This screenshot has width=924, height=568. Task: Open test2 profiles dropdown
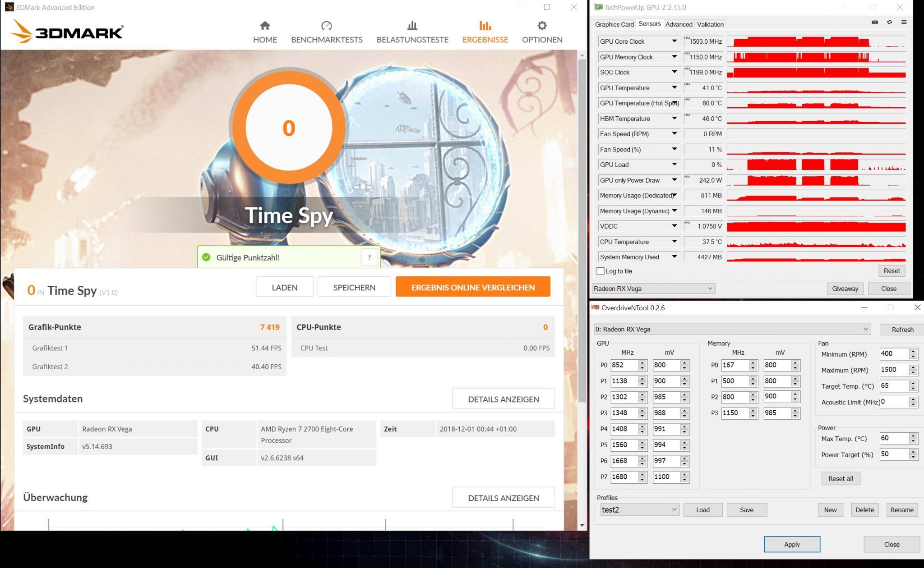639,510
